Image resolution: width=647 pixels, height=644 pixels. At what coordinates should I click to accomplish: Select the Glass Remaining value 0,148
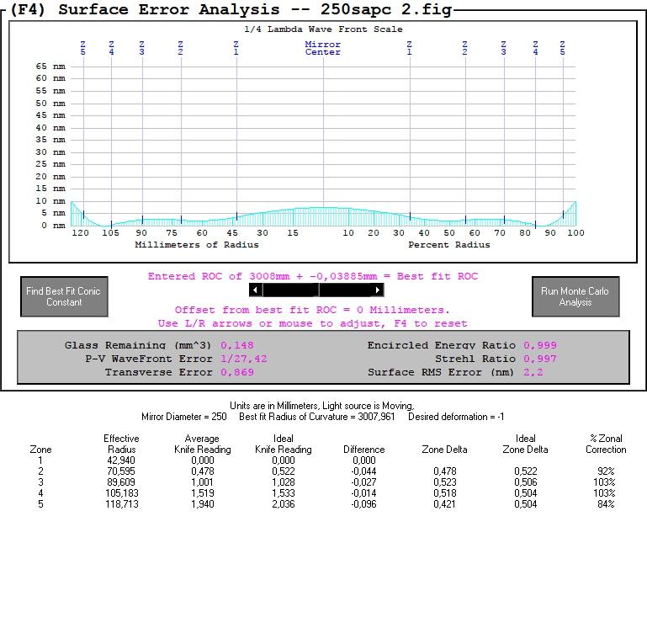[x=237, y=345]
